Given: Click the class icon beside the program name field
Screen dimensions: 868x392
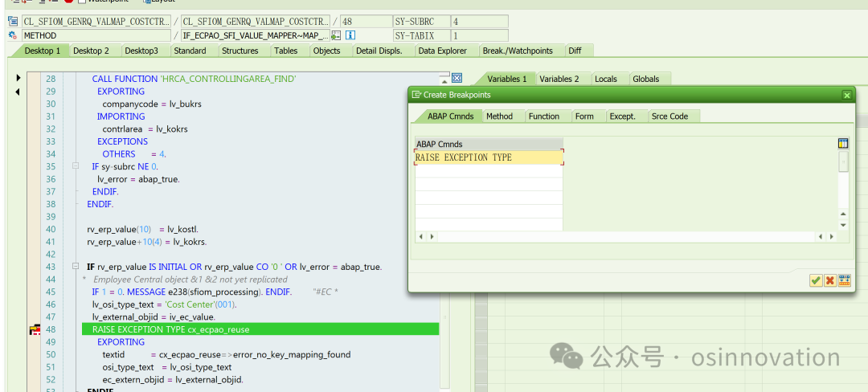Looking at the screenshot, I should 14,22.
